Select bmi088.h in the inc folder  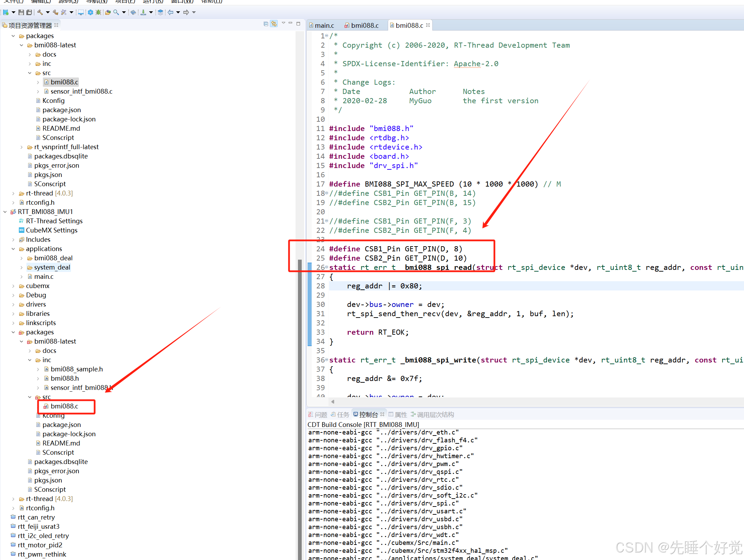click(x=64, y=379)
